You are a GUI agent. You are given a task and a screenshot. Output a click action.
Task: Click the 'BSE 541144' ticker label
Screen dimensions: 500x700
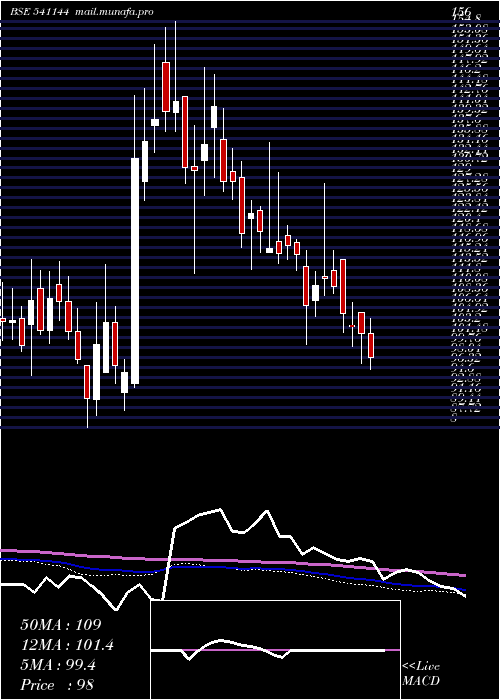click(39, 12)
